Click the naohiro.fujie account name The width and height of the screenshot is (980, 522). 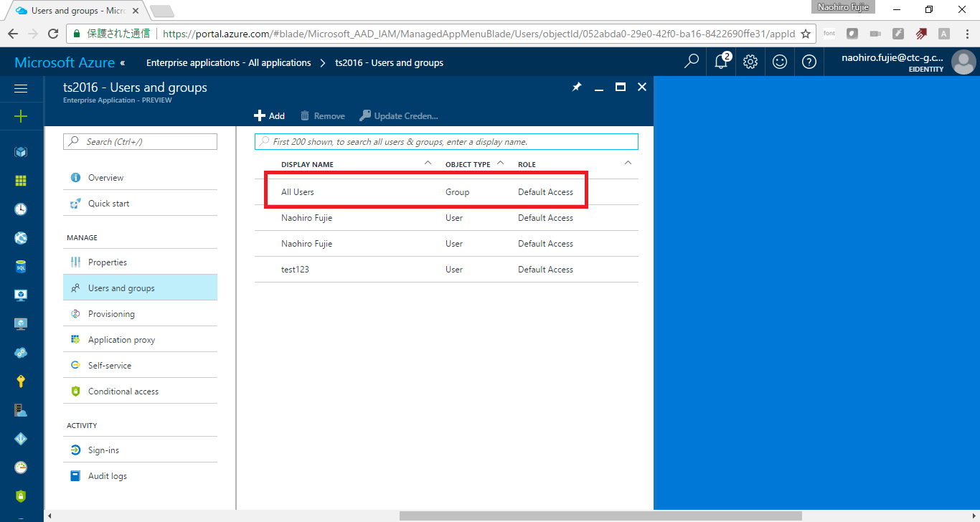tap(892, 58)
